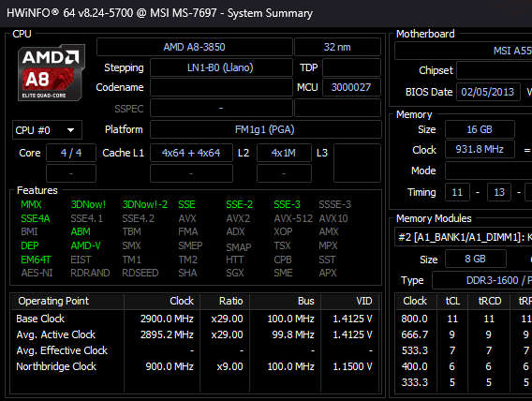Click the MSI A55 motherboard name field
This screenshot has width=532, height=401.
[x=464, y=51]
